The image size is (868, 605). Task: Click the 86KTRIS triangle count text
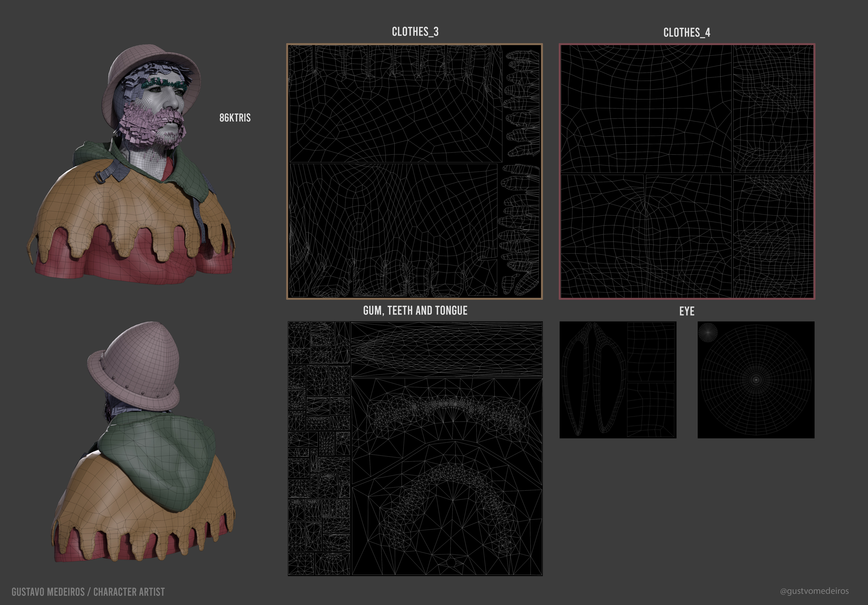coord(235,118)
